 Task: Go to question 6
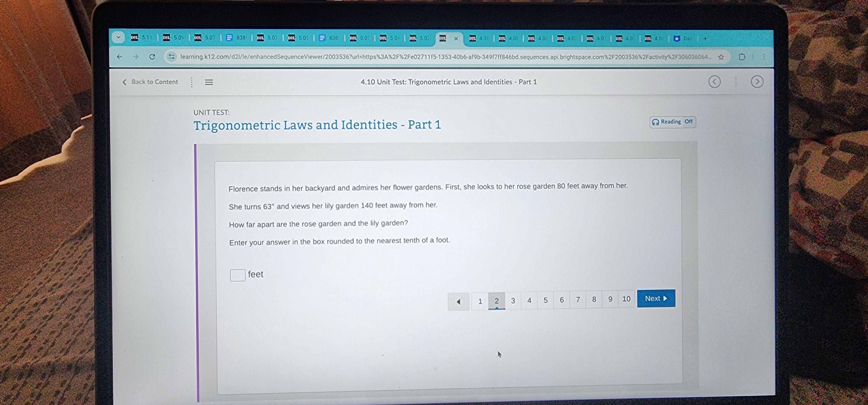[561, 300]
